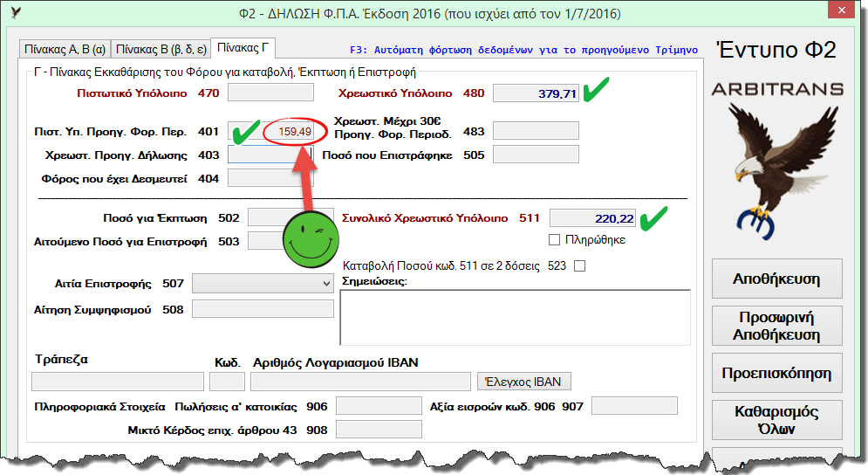This screenshot has height=475, width=868.
Task: Click the Συνολικό Χρεωστικό Υπόλοιπο 511 field
Action: (592, 217)
